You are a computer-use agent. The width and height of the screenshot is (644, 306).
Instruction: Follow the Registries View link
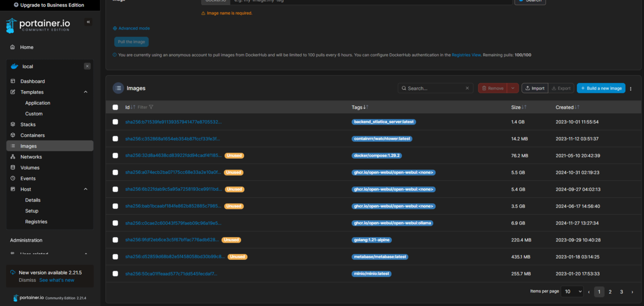[x=466, y=55]
